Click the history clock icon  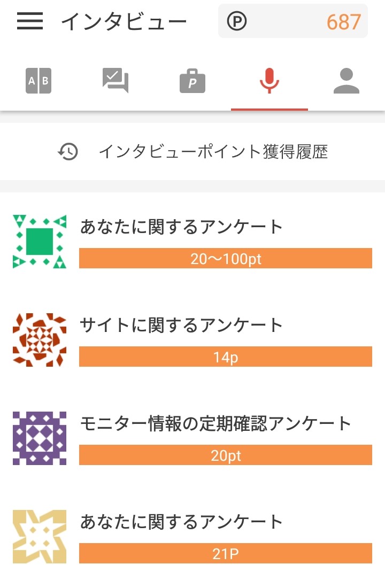pos(68,152)
